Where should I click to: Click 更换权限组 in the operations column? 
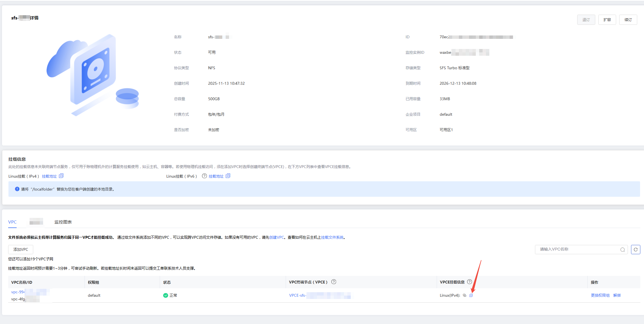coord(600,295)
